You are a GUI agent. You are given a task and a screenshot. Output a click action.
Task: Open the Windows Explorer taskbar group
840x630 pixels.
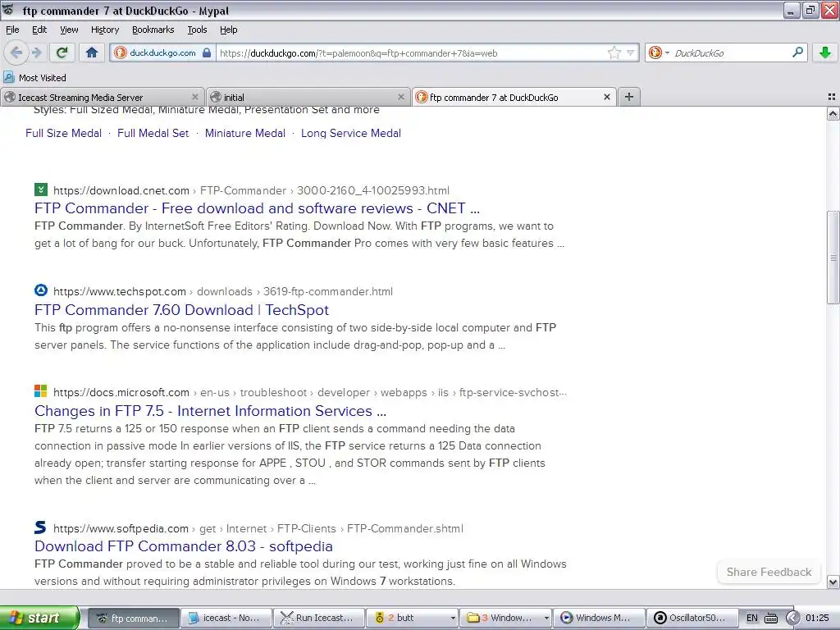[x=505, y=618]
